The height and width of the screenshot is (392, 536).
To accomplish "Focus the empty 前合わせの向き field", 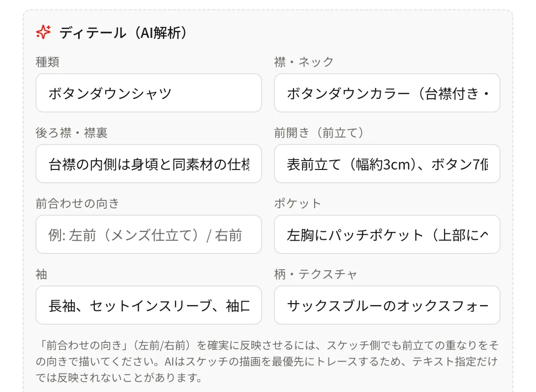I will [x=149, y=234].
